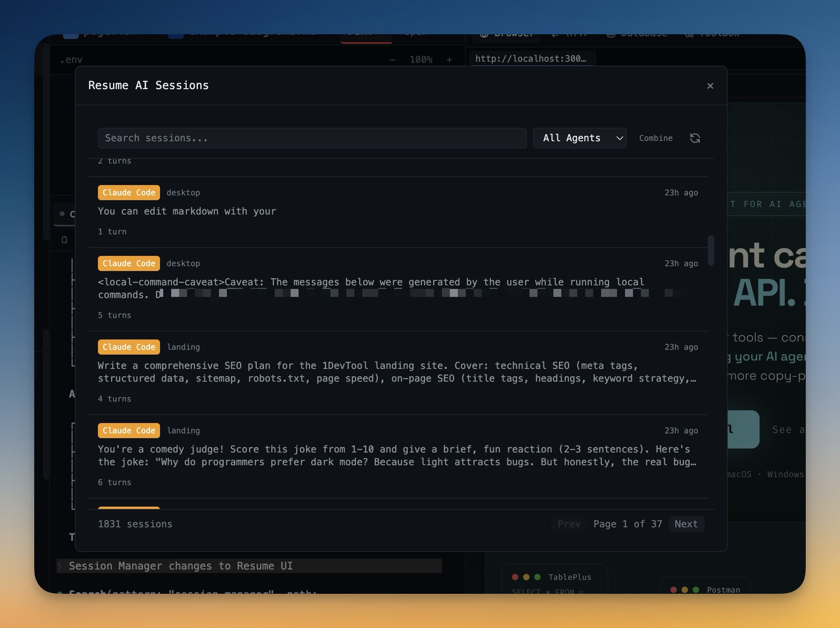Viewport: 840px width, 628px height.
Task: Click '23h ago' timestamp on comedy judge session
Action: [681, 431]
